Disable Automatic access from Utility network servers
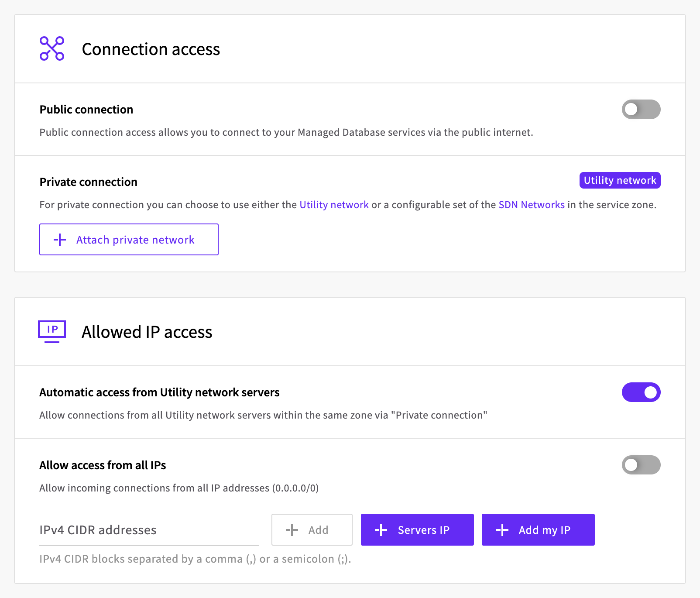The height and width of the screenshot is (598, 700). [641, 392]
